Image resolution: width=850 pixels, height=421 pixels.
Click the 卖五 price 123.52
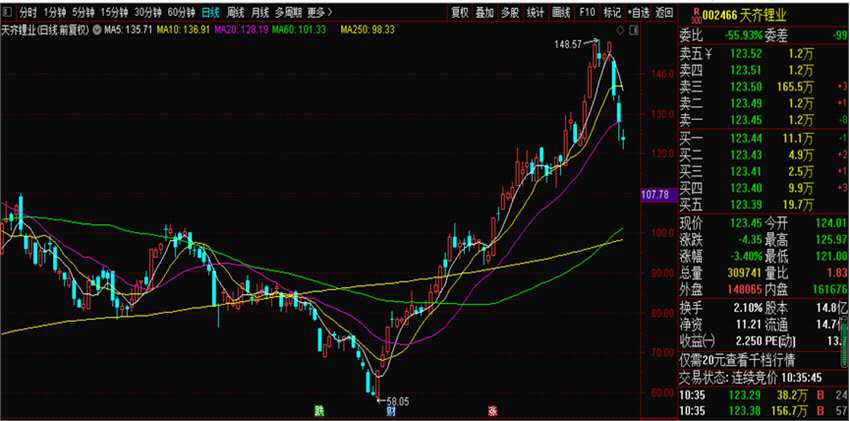pos(746,54)
